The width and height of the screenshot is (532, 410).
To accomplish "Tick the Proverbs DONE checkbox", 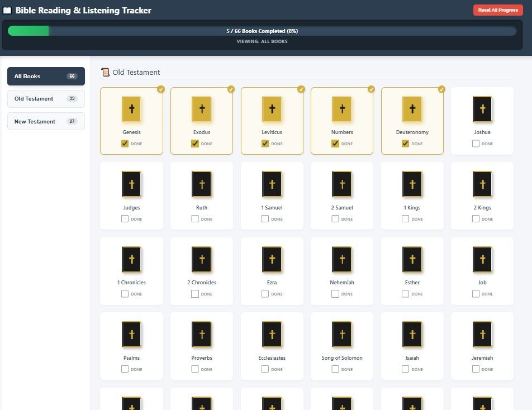I will 194,369.
